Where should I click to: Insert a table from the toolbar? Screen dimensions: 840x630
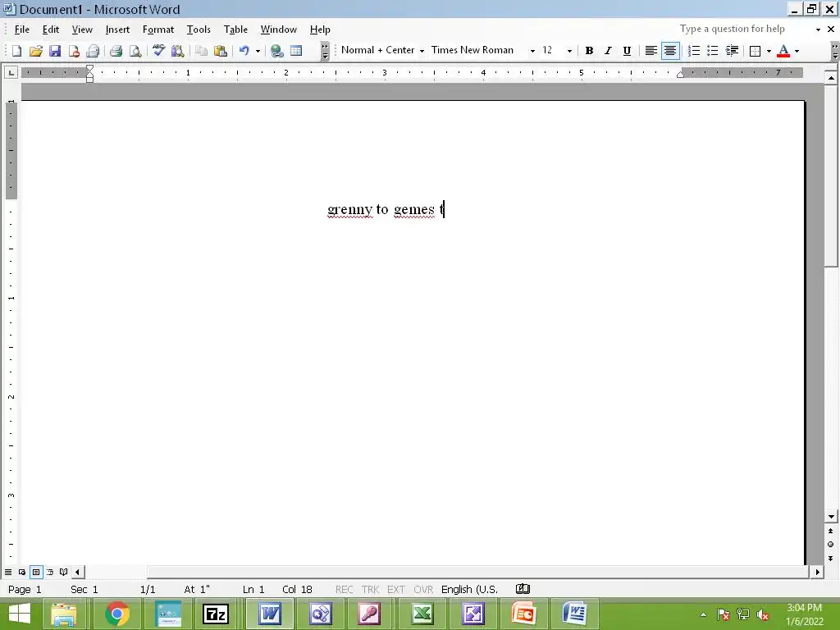tap(296, 51)
